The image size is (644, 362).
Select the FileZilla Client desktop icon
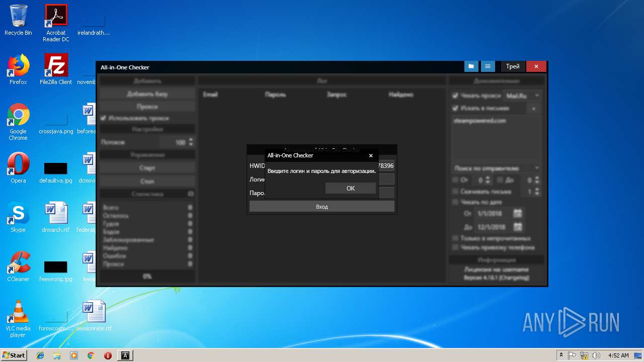[x=56, y=69]
